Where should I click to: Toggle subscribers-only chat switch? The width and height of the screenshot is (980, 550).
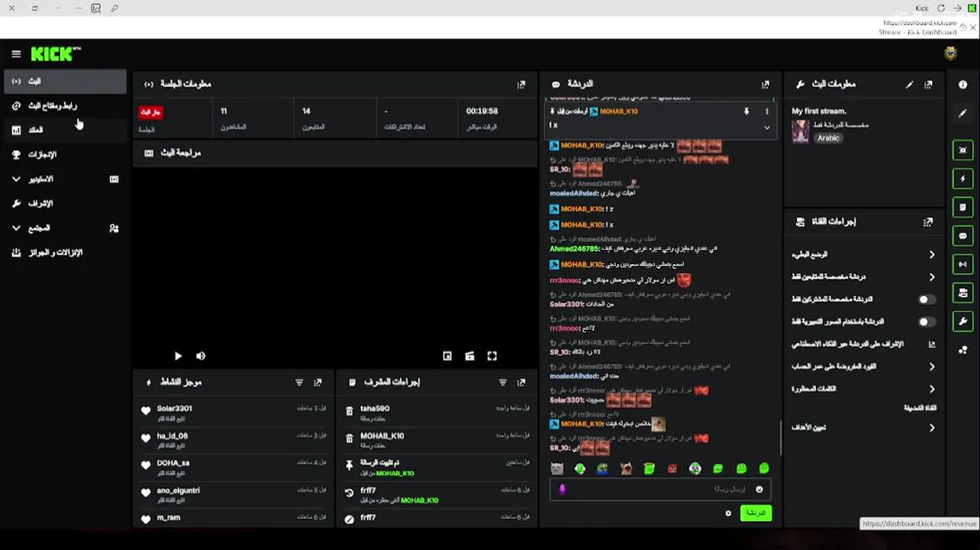tap(926, 299)
